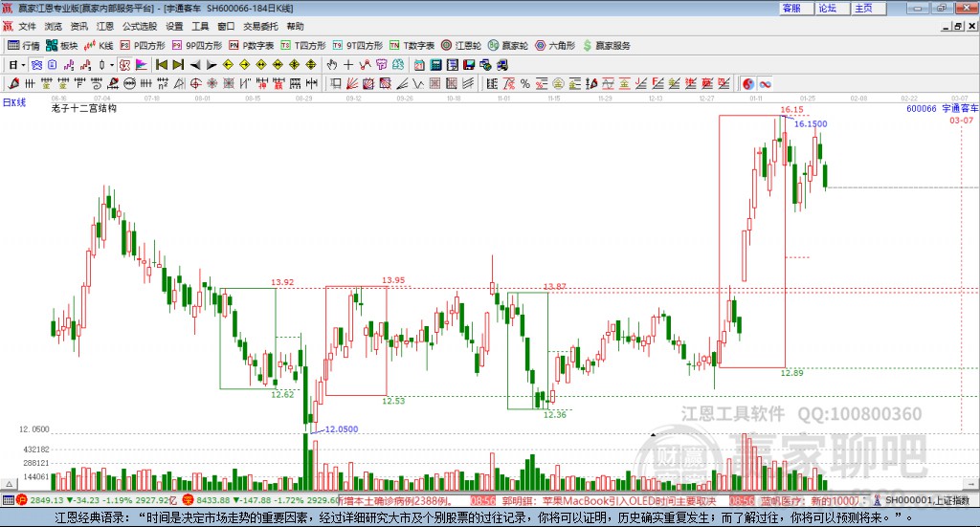This screenshot has width=980, height=527.
Task: Click the 主页 homepage button
Action: 869,8
